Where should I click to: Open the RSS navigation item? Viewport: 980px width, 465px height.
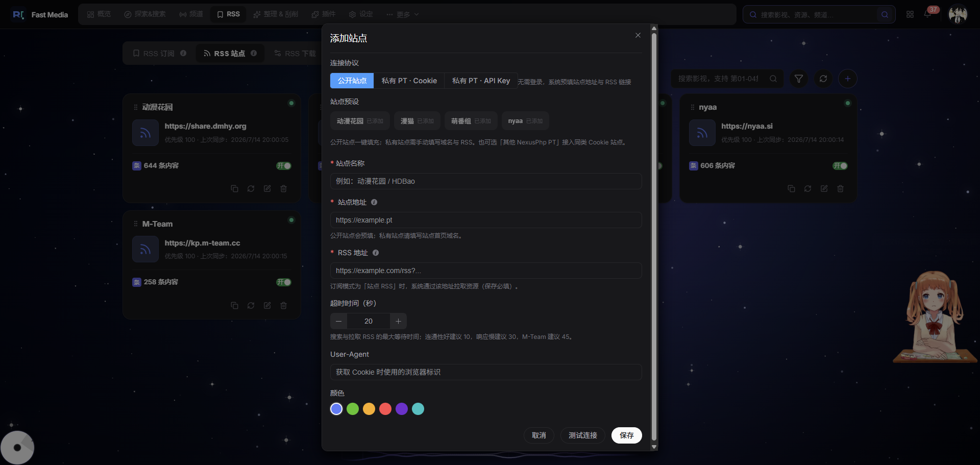(228, 14)
